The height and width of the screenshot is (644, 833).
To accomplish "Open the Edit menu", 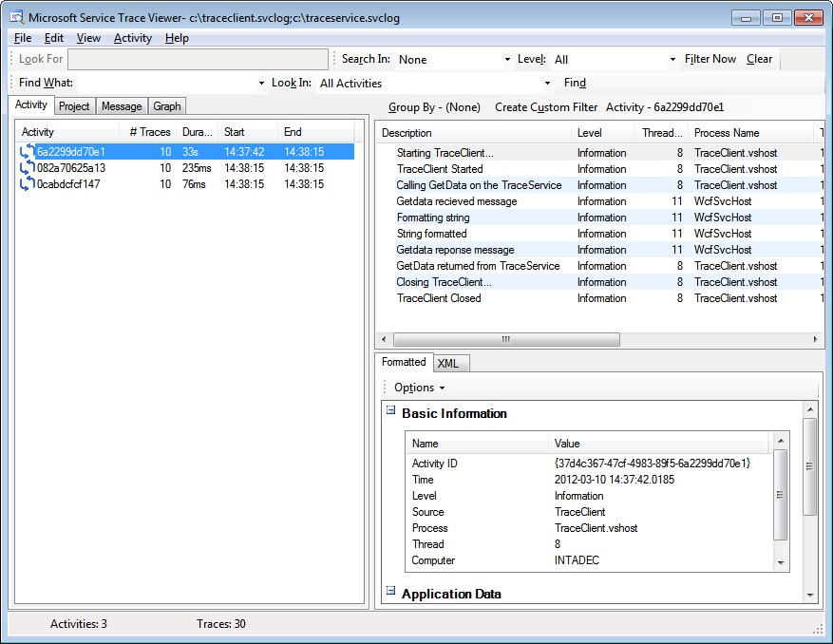I will (x=53, y=38).
